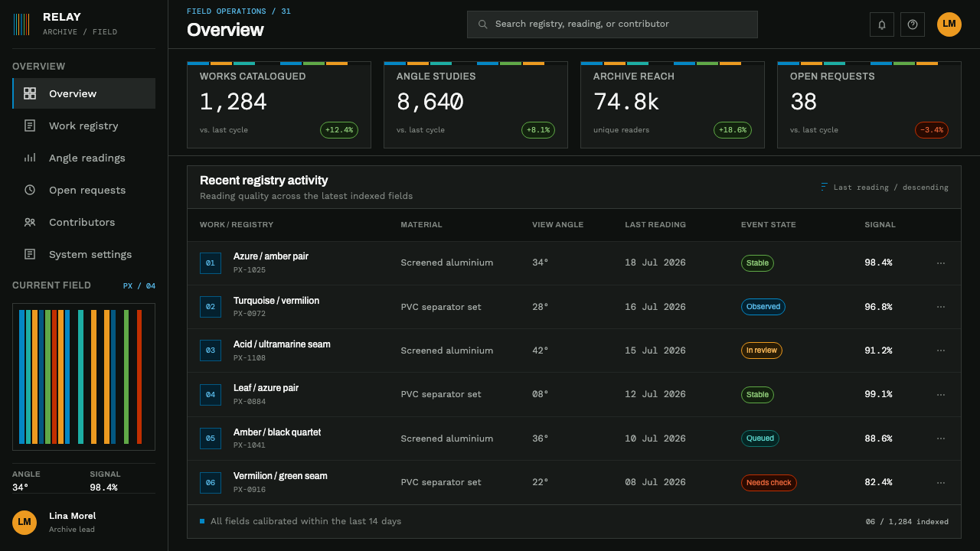Open Work registry in the sidebar
980x551 pixels.
click(83, 126)
